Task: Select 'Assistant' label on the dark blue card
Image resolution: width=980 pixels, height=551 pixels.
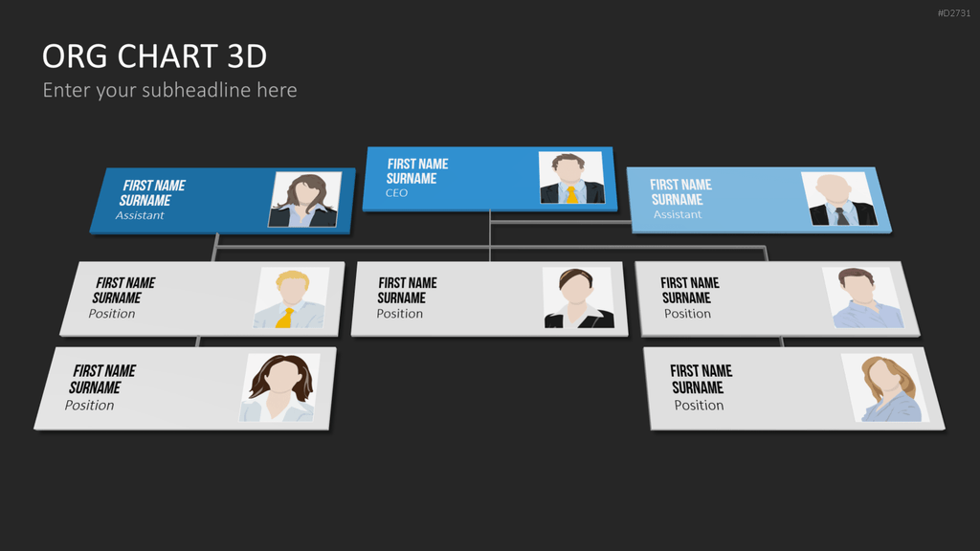Action: (140, 215)
